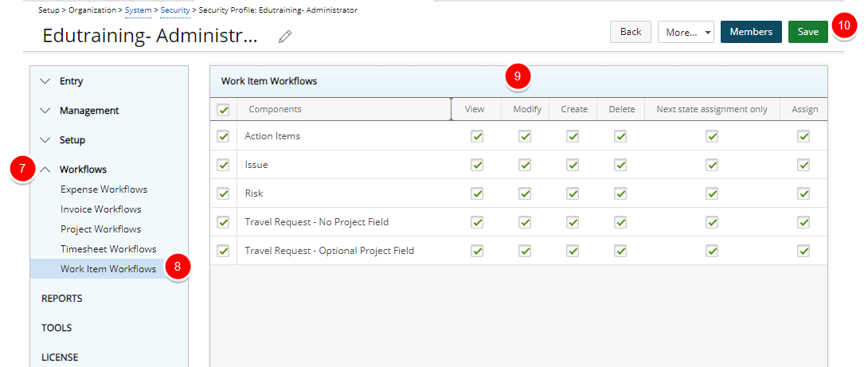This screenshot has height=367, width=868.
Task: Collapse the Workflows section chevron
Action: tap(45, 170)
